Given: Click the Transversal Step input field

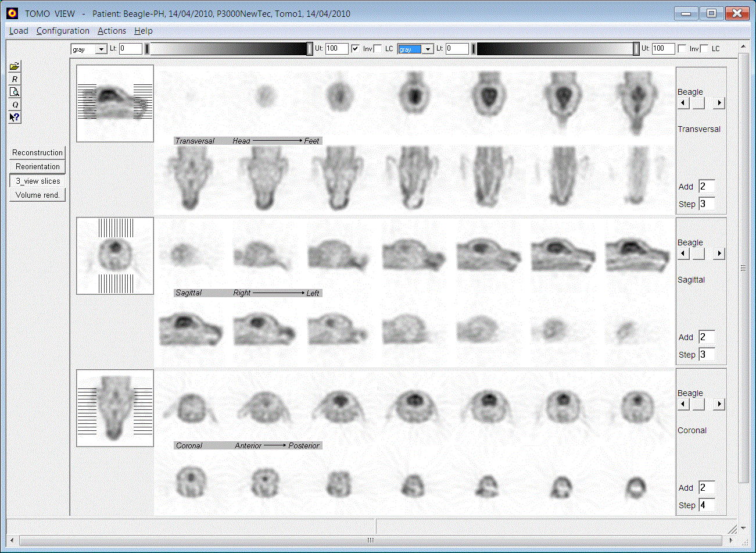Looking at the screenshot, I should pyautogui.click(x=706, y=204).
